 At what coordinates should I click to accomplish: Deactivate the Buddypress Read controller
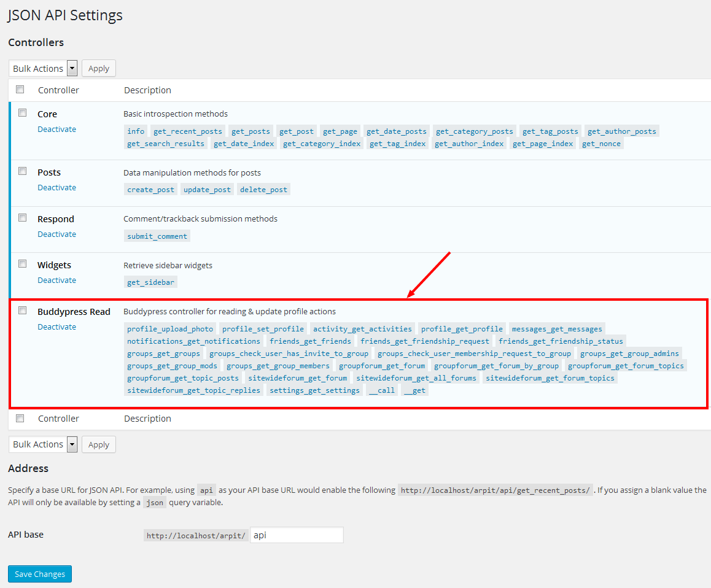pos(56,327)
